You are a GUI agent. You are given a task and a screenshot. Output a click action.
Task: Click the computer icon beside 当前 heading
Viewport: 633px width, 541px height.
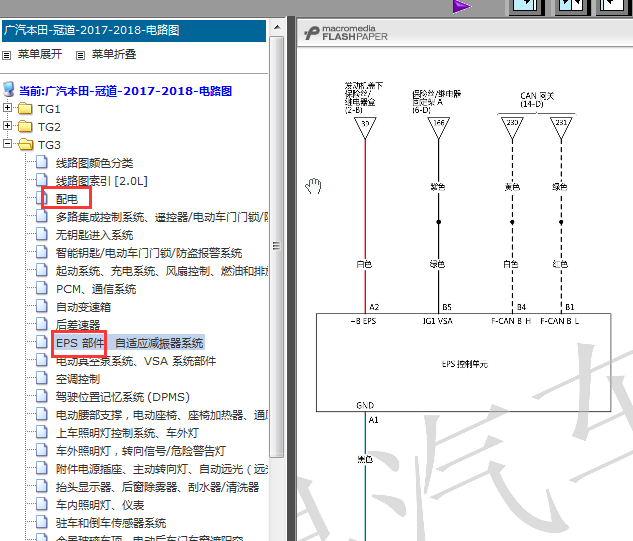9,90
